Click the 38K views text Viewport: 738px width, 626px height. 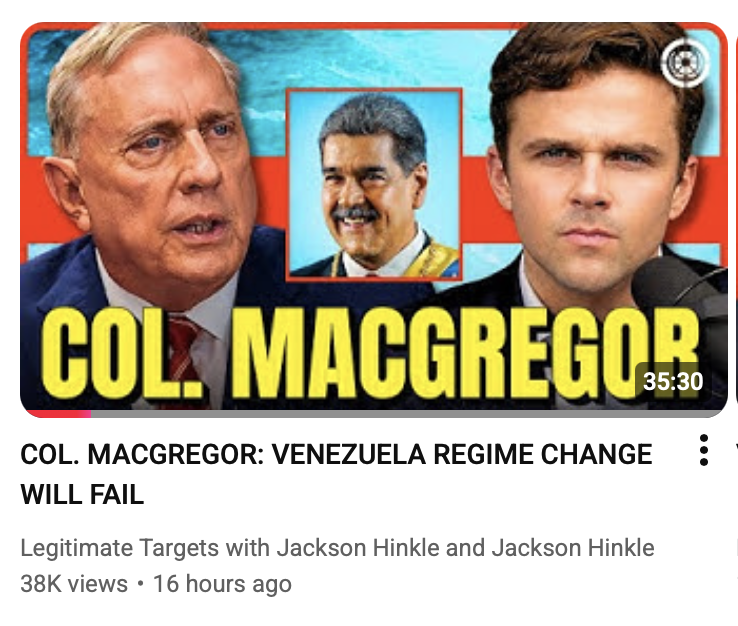[74, 584]
